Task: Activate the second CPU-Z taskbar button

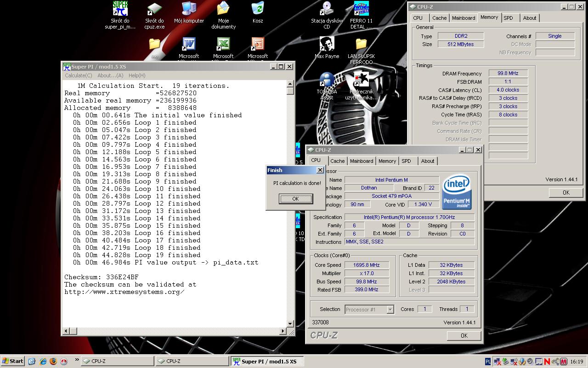Action: point(192,361)
